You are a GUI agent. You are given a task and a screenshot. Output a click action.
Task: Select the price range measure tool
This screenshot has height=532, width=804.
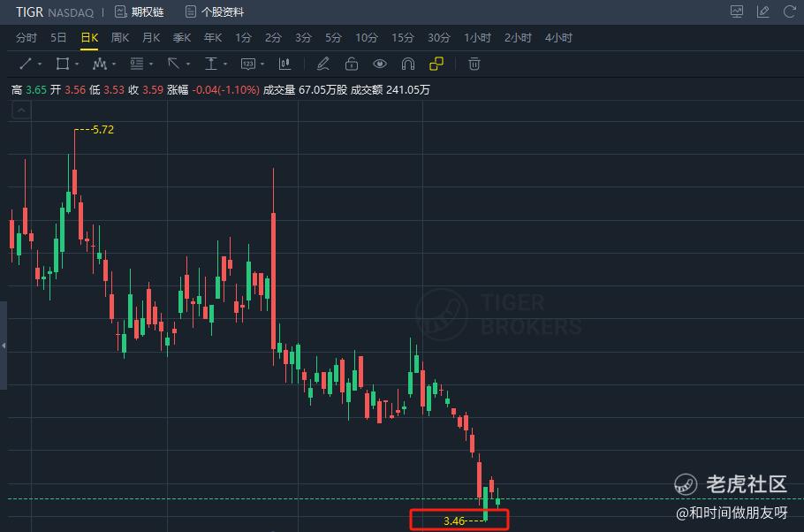click(x=211, y=65)
